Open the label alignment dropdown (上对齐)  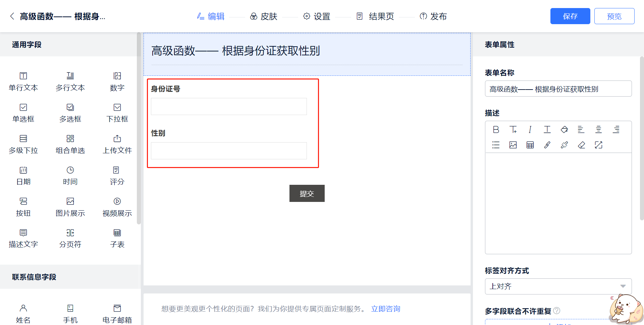tap(558, 286)
